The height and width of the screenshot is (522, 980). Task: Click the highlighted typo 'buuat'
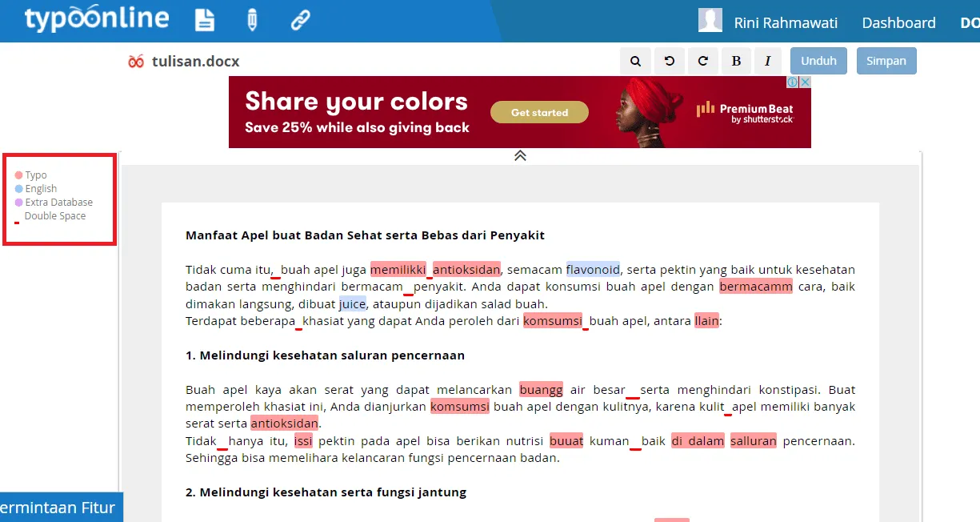click(566, 441)
